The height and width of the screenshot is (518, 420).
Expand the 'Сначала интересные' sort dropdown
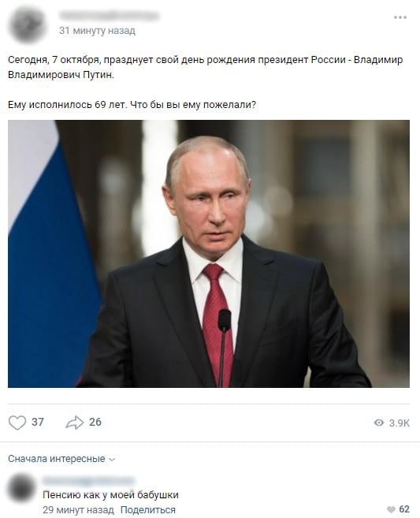pos(61,459)
